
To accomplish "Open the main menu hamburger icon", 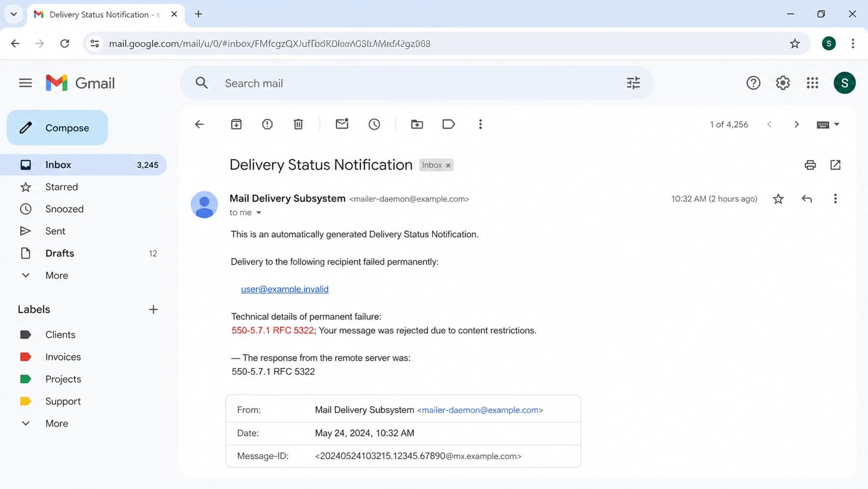I will 25,83.
